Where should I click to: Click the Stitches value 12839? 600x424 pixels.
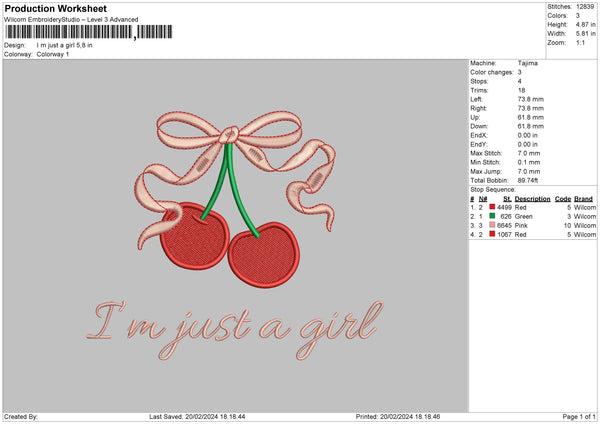point(585,7)
